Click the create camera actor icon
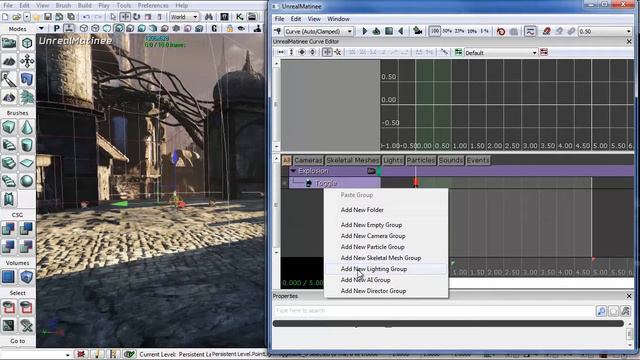This screenshot has width=640, height=360. pos(417,31)
